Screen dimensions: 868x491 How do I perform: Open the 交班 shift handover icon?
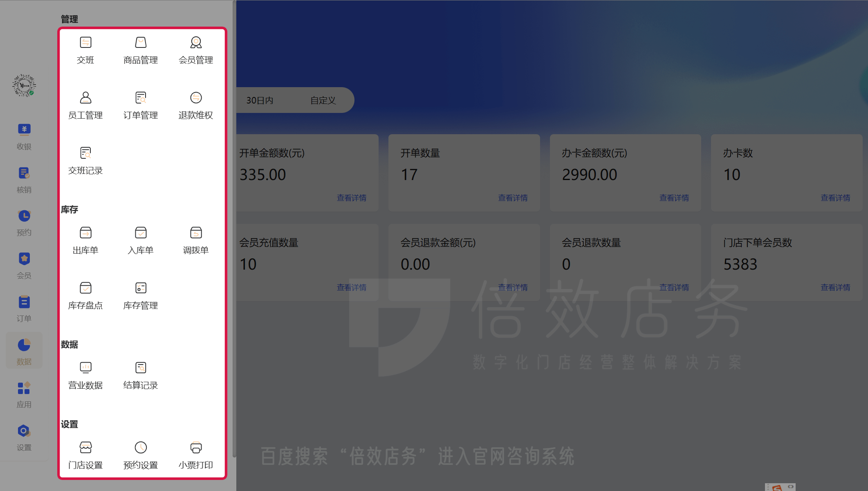click(x=85, y=50)
